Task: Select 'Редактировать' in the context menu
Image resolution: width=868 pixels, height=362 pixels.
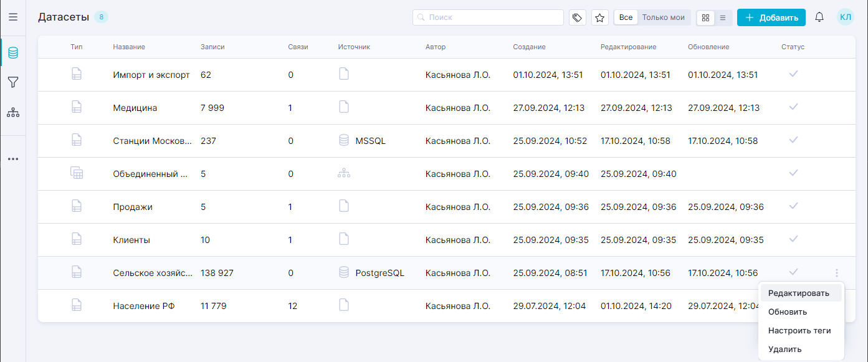Action: tap(799, 293)
